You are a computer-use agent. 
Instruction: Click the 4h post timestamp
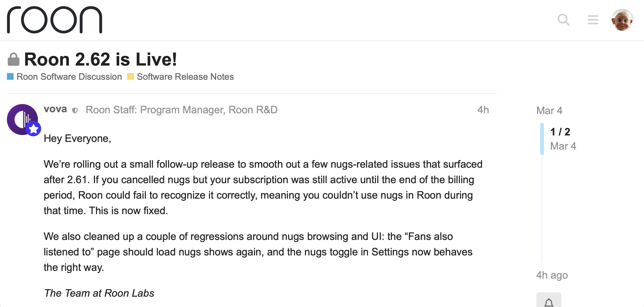[483, 110]
